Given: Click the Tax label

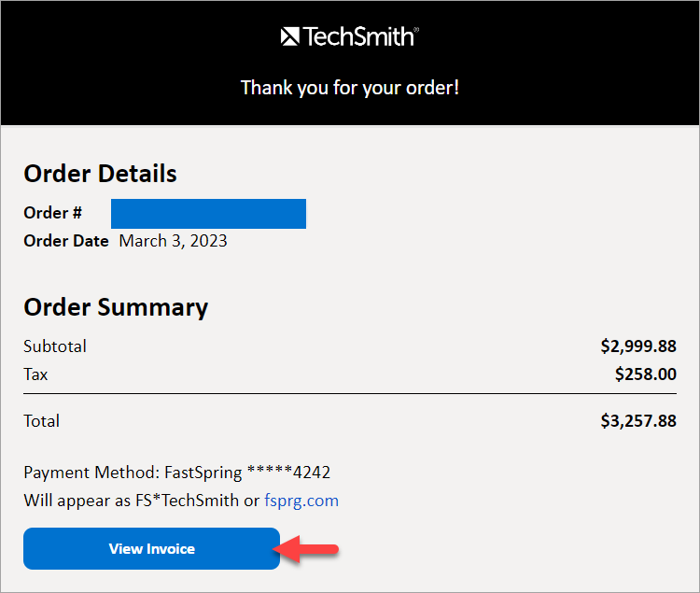Looking at the screenshot, I should (x=35, y=374).
